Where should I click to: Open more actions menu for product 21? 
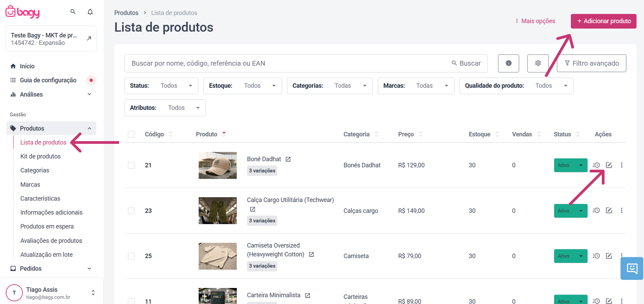622,165
